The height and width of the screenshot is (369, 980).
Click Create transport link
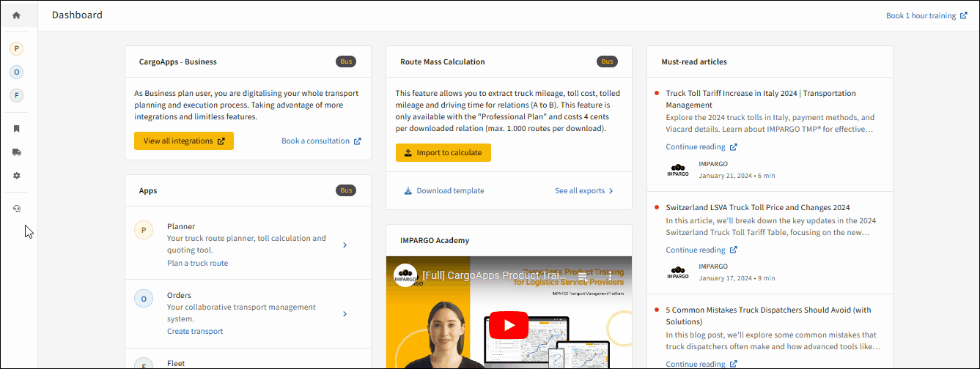click(x=195, y=331)
